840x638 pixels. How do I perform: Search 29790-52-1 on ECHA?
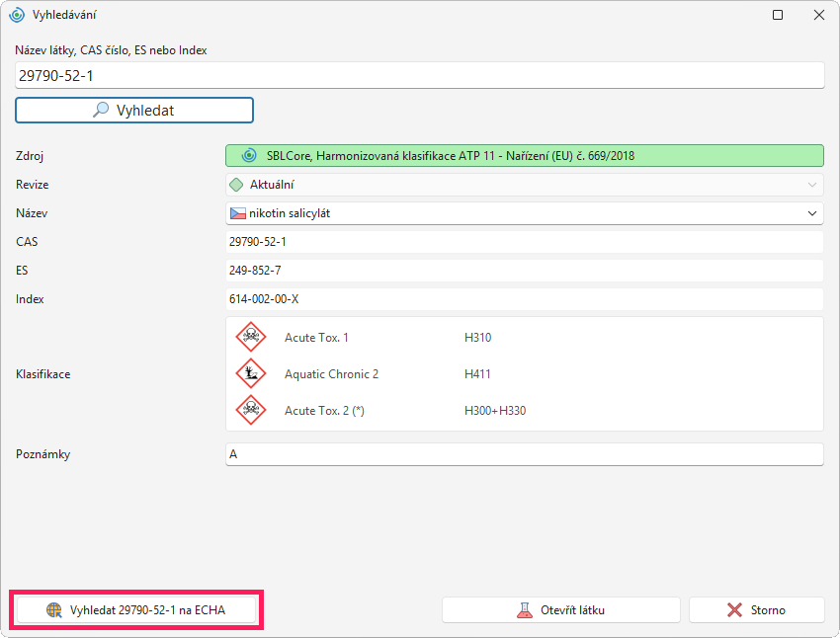[136, 610]
